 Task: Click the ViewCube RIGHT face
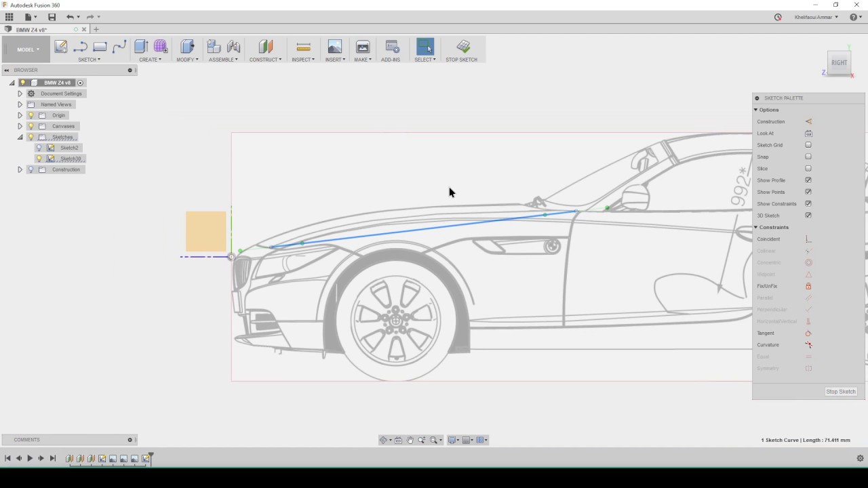(840, 62)
